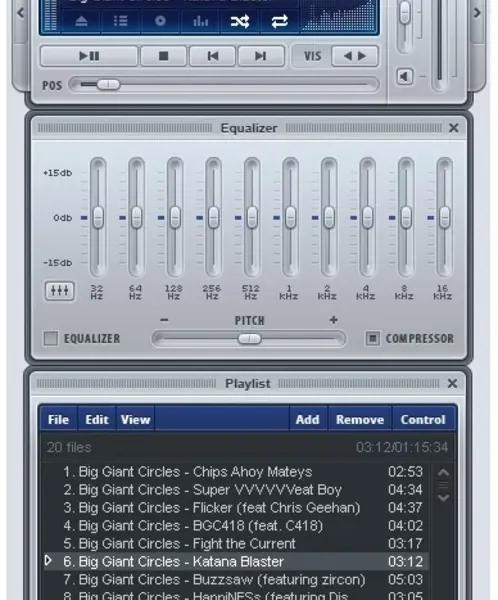The height and width of the screenshot is (600, 498).
Task: Toggle the playlist window icon
Action: [x=121, y=21]
